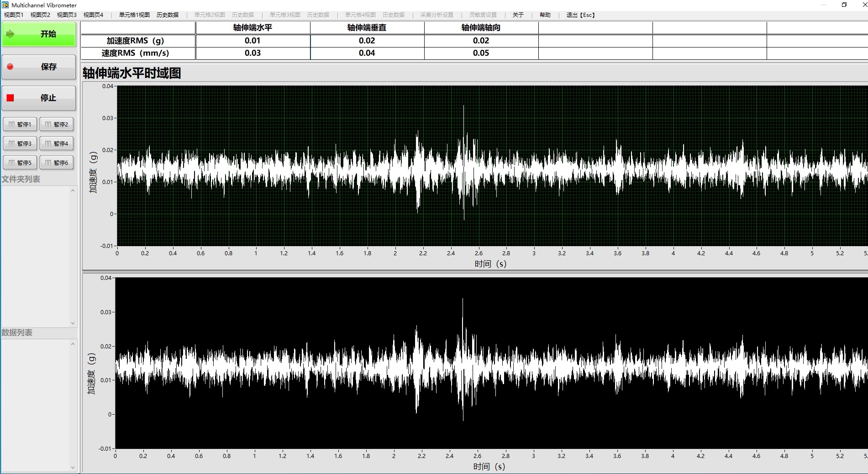Click the upper chart's 时间 (s) axis label

point(490,264)
